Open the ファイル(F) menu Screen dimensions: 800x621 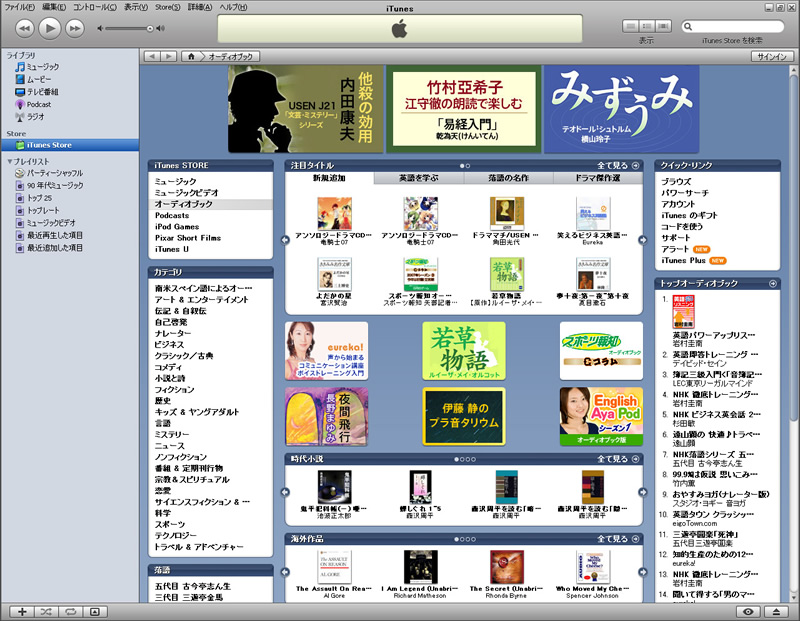(x=20, y=7)
